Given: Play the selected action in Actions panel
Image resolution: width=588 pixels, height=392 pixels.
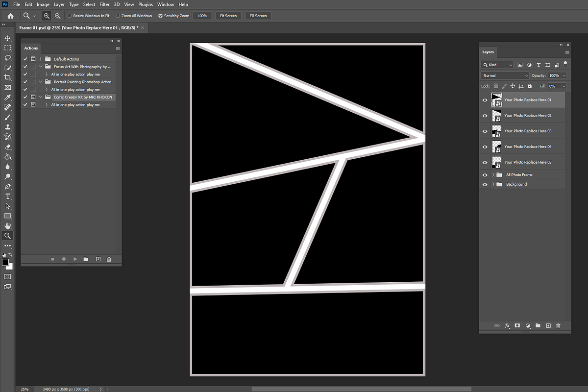Looking at the screenshot, I should [75, 259].
